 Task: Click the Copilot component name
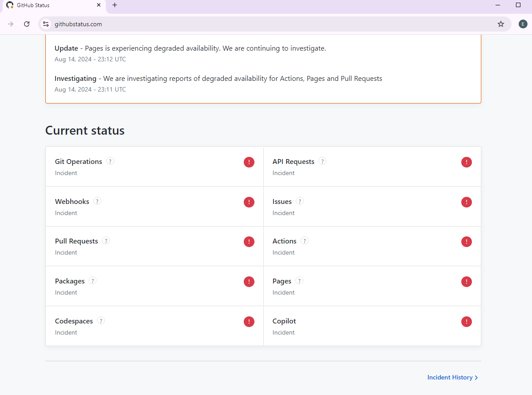coord(284,321)
